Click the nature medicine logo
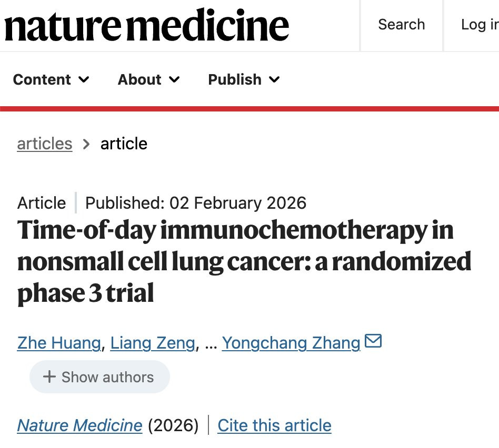Screen dimensions: 499x448 147,25
